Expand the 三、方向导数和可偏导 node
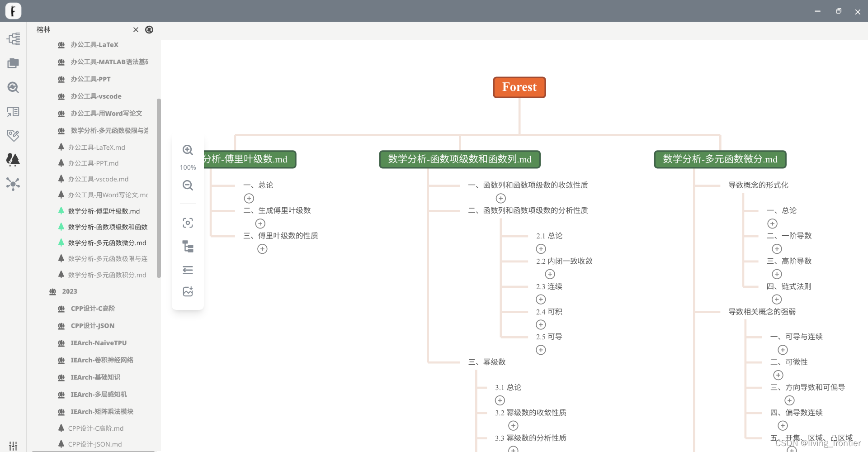 tap(790, 400)
